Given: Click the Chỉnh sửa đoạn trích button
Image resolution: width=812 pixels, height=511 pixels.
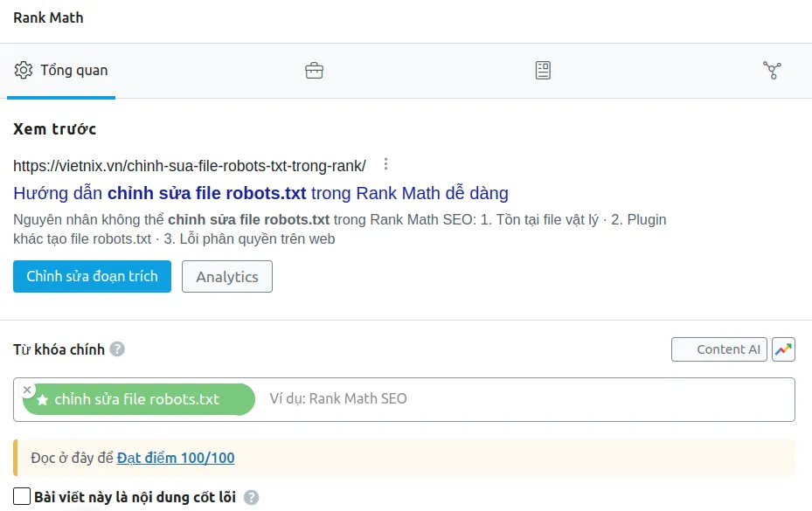Looking at the screenshot, I should tap(92, 276).
